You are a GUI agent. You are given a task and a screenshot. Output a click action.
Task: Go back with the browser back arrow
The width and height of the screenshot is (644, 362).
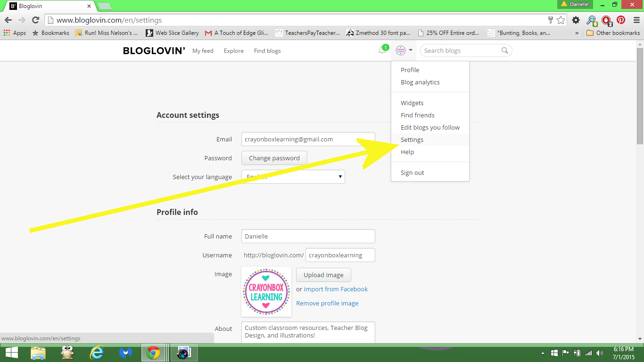[8, 20]
